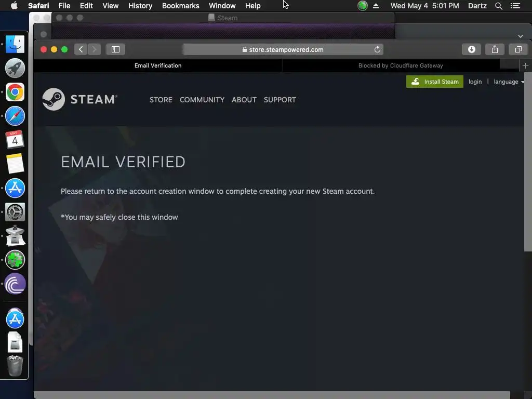
Task: Open Steam ABOUT page
Action: (x=244, y=100)
